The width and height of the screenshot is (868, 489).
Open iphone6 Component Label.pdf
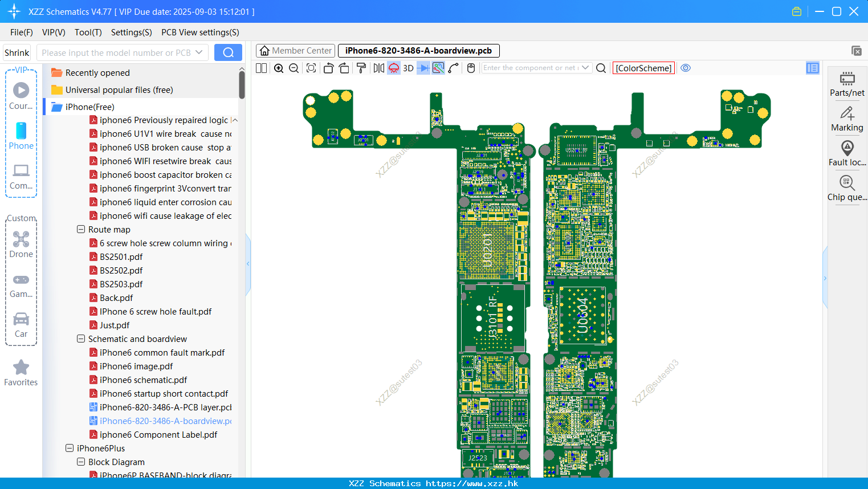tap(153, 434)
